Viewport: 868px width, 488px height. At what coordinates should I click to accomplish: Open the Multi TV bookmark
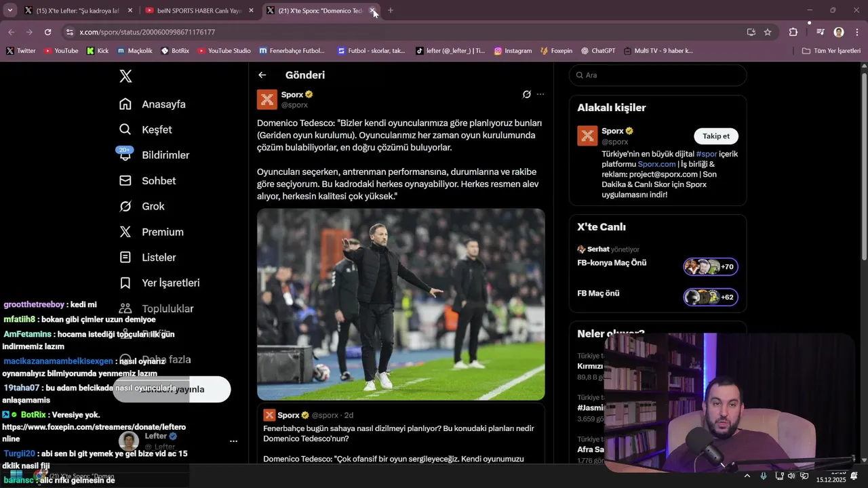658,51
